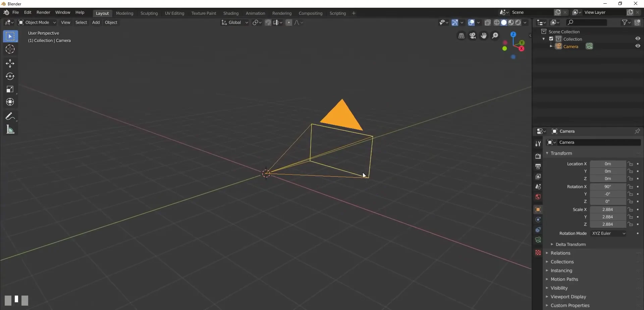Expand the Relations panel
The height and width of the screenshot is (310, 644).
tap(560, 253)
